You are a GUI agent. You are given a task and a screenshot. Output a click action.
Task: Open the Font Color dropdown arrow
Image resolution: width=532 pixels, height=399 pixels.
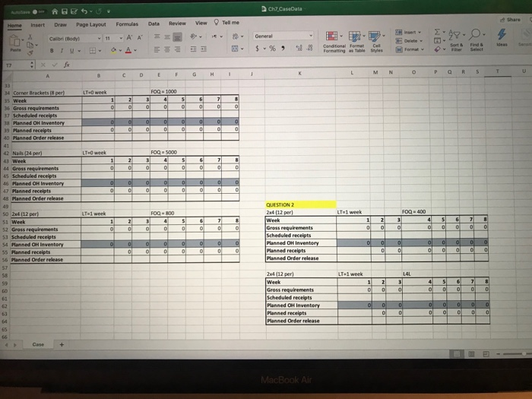135,51
